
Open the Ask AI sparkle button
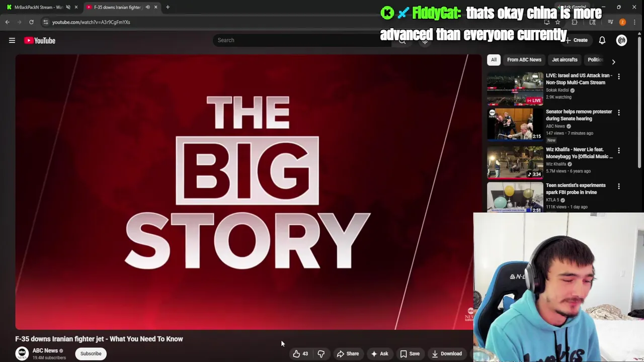[x=379, y=353]
